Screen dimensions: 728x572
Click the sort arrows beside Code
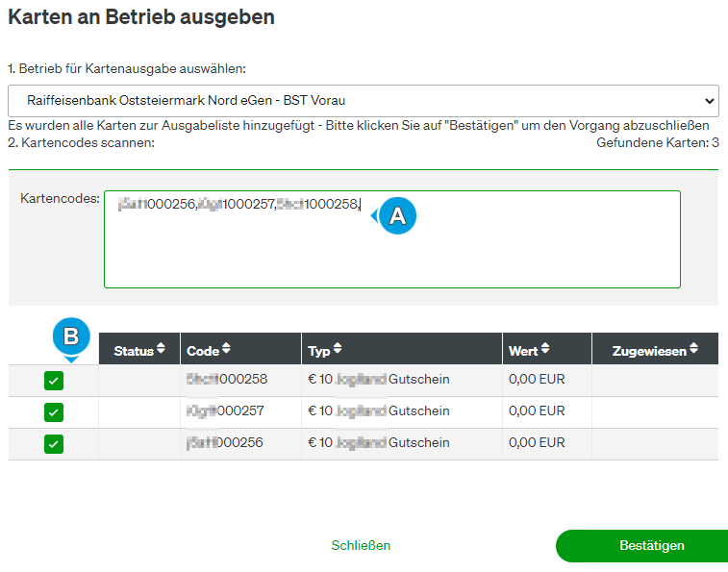tap(226, 348)
